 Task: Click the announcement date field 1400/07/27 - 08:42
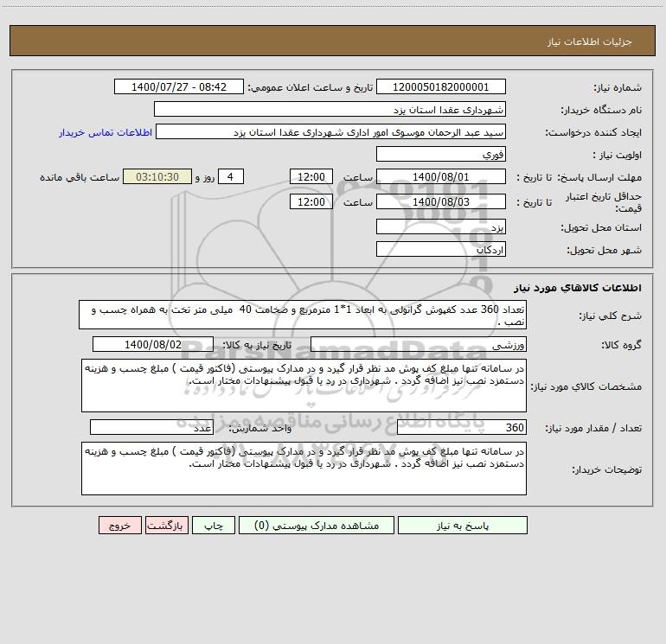pyautogui.click(x=179, y=86)
